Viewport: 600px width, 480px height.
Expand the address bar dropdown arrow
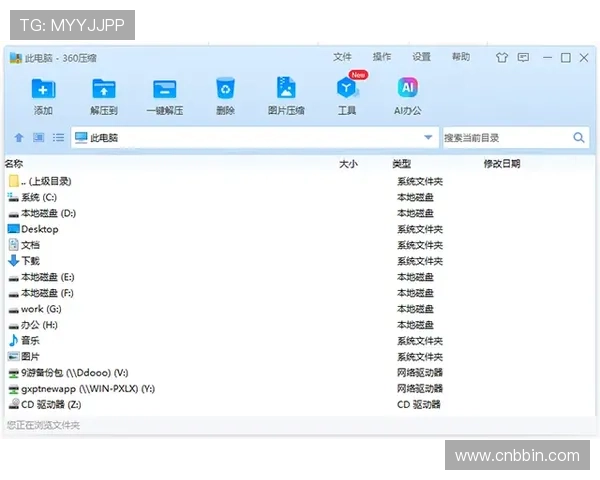coord(428,137)
